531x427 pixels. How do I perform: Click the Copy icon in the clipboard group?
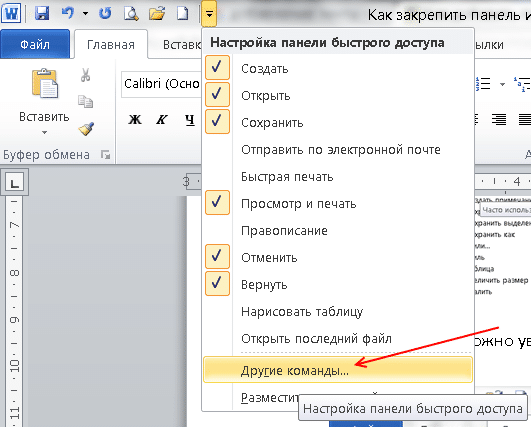point(86,101)
